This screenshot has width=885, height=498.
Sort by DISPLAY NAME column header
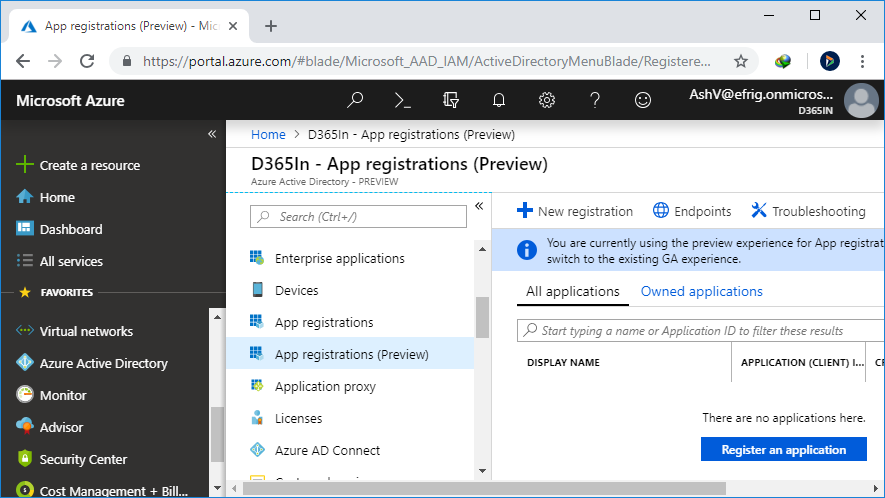(x=563, y=362)
